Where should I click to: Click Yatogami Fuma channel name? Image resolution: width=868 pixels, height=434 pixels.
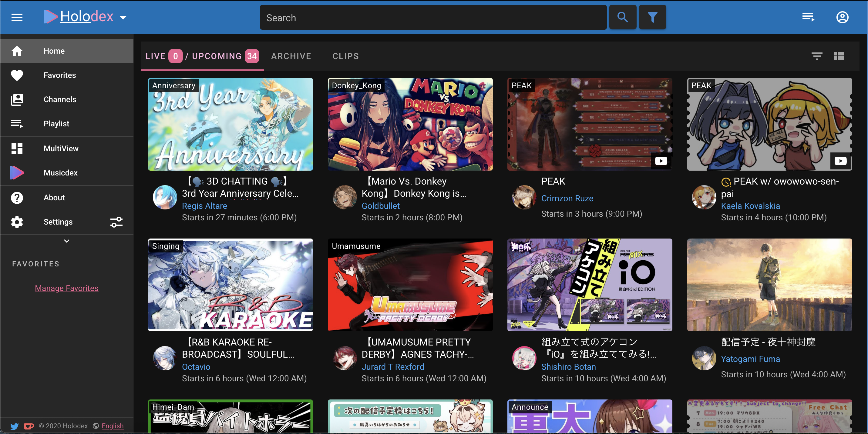point(750,359)
